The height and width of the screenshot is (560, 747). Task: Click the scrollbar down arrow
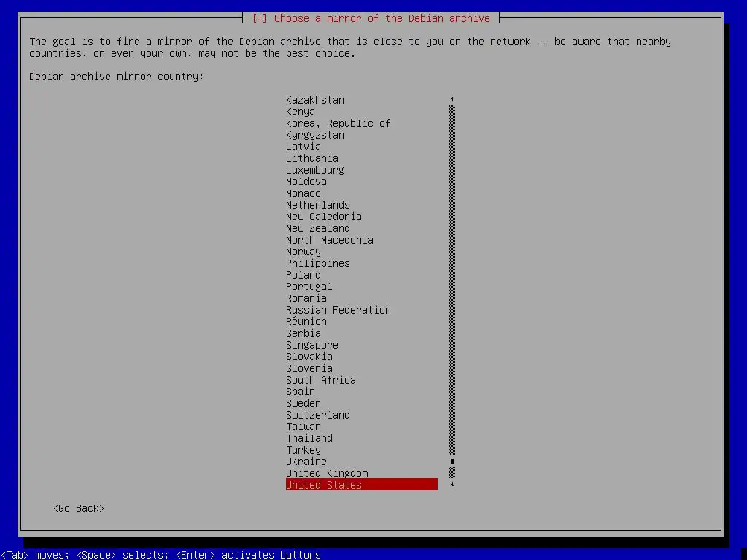pyautogui.click(x=452, y=484)
